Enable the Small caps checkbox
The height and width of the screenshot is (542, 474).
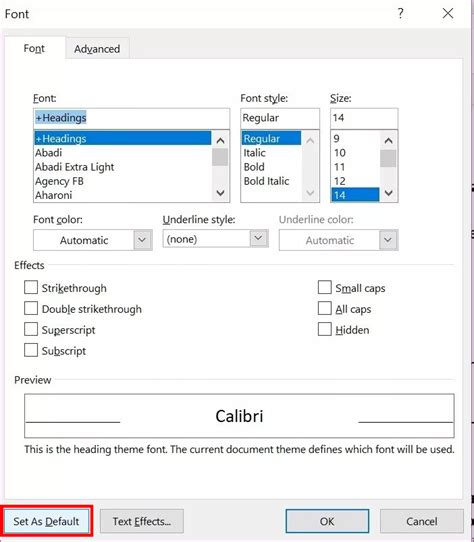point(325,287)
